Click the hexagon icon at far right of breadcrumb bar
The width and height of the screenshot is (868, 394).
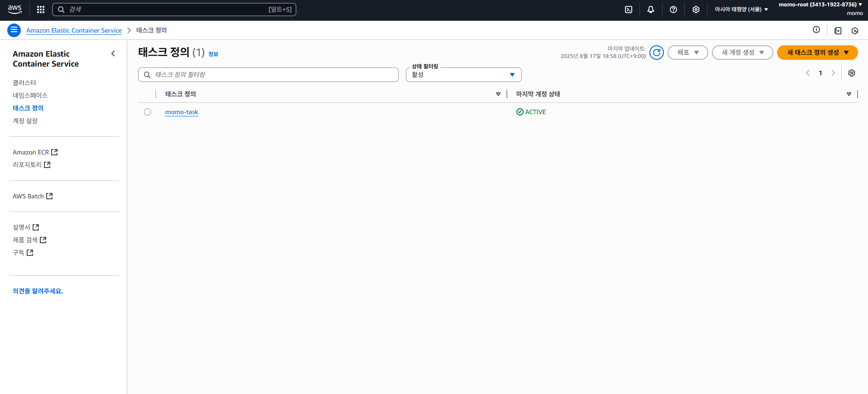(855, 31)
